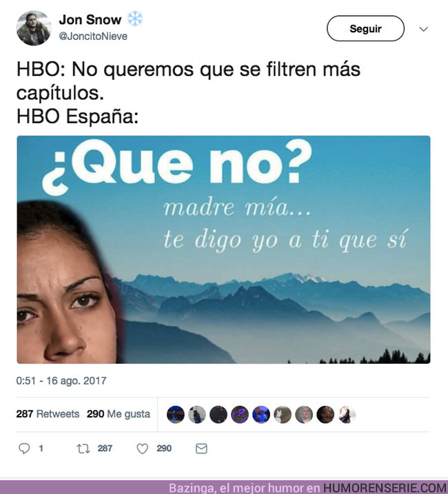448x494 pixels.
Task: Click the envelope direct message icon
Action: [201, 449]
